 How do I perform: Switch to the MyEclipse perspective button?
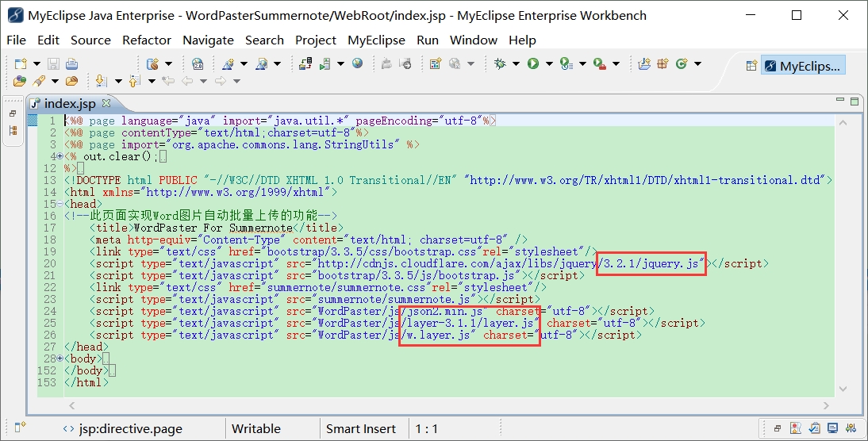[803, 66]
